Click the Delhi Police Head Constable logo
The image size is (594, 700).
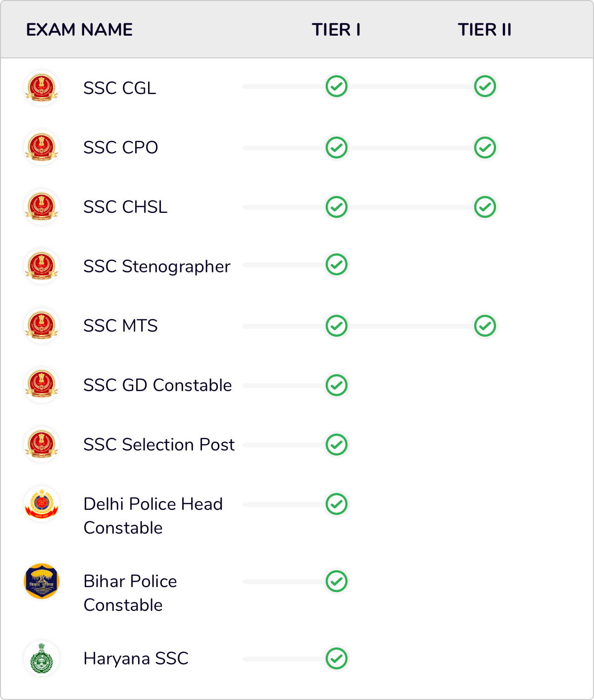[x=42, y=504]
